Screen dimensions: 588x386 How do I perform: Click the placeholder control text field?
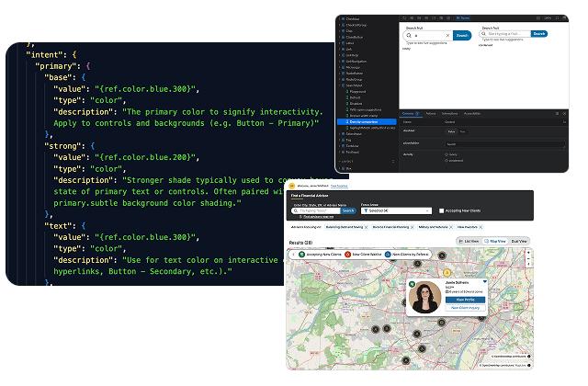coord(504,144)
